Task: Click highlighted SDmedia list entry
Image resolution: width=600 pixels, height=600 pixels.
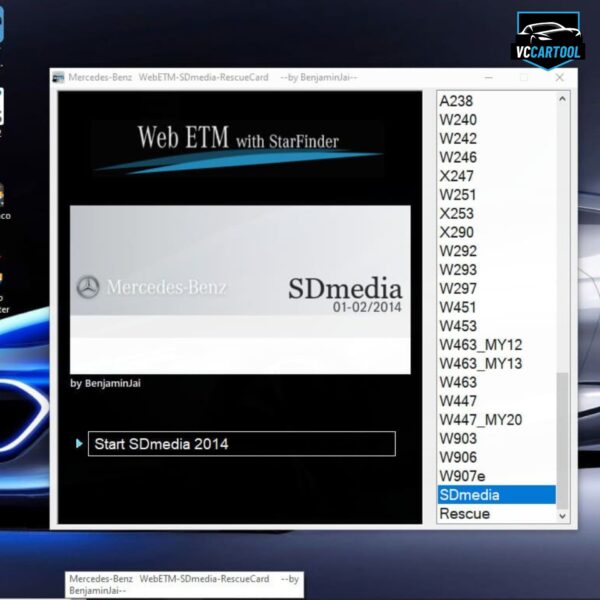Action: click(x=496, y=495)
